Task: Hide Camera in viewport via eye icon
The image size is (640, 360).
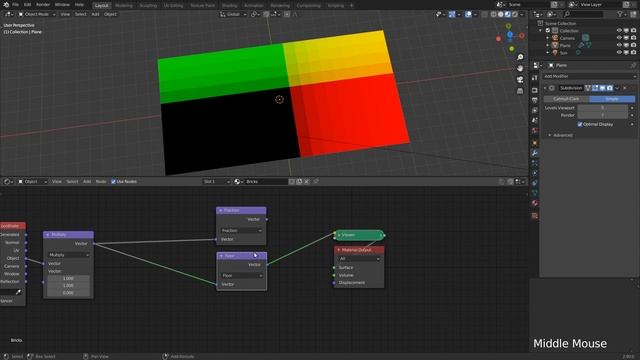Action: pyautogui.click(x=619, y=38)
